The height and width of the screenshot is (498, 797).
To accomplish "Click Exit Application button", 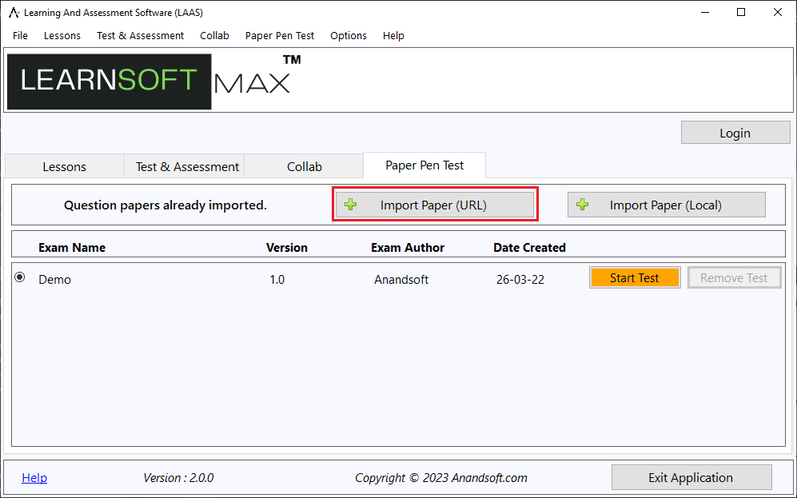I will click(x=691, y=477).
